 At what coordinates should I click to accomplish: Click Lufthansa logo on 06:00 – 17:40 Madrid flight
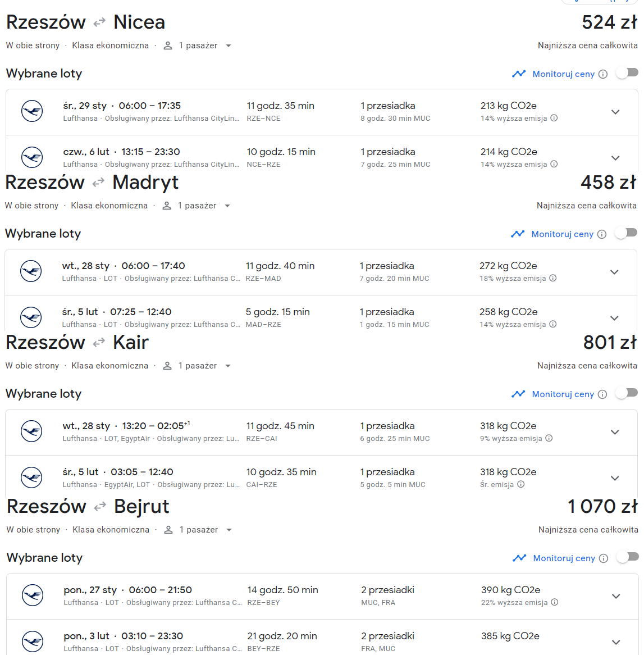pos(31,271)
